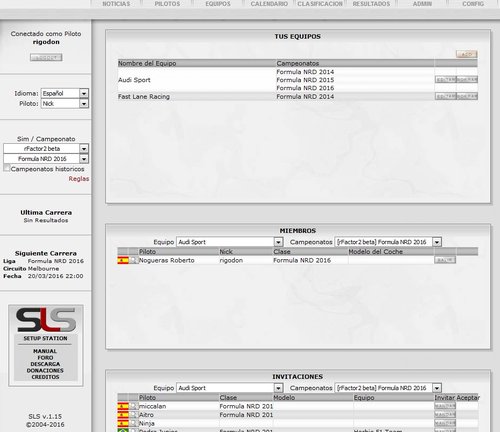Open the MANUAL link
Image resolution: width=500 pixels, height=432 pixels.
[x=45, y=351]
